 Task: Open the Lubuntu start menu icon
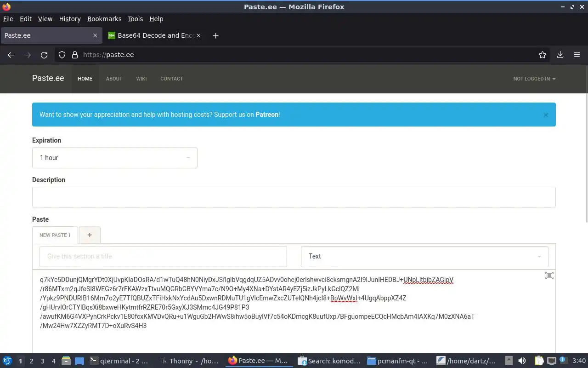click(x=7, y=361)
